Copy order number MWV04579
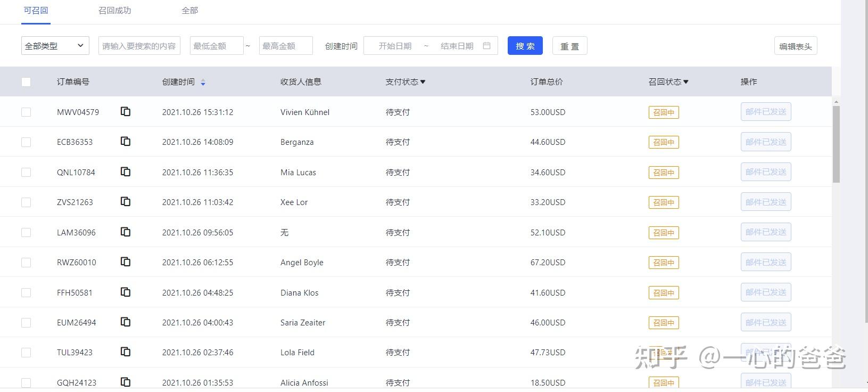This screenshot has width=868, height=392. pyautogui.click(x=126, y=112)
